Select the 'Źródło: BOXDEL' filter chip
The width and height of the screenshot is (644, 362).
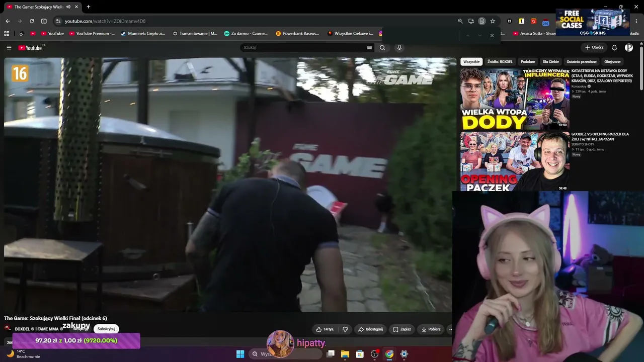tap(500, 62)
